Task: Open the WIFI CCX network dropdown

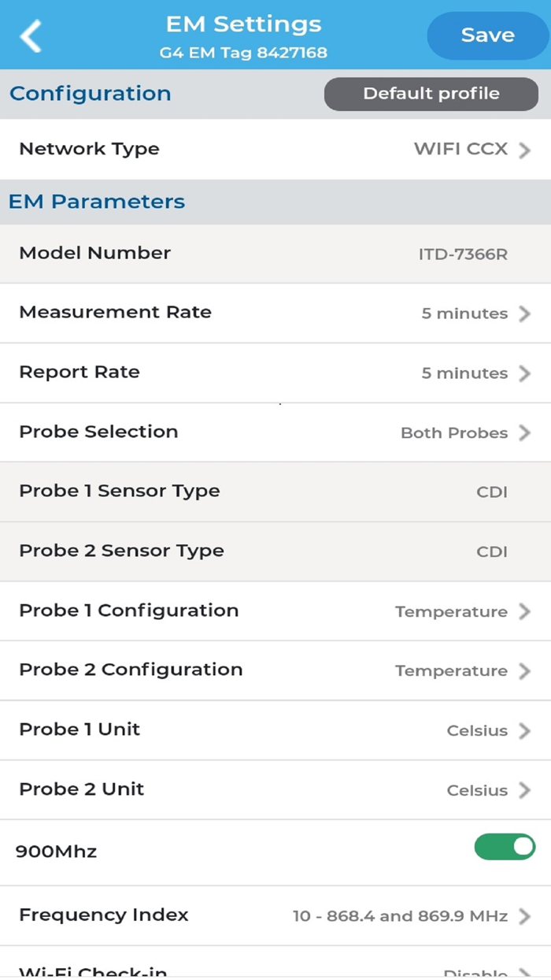Action: click(x=460, y=149)
